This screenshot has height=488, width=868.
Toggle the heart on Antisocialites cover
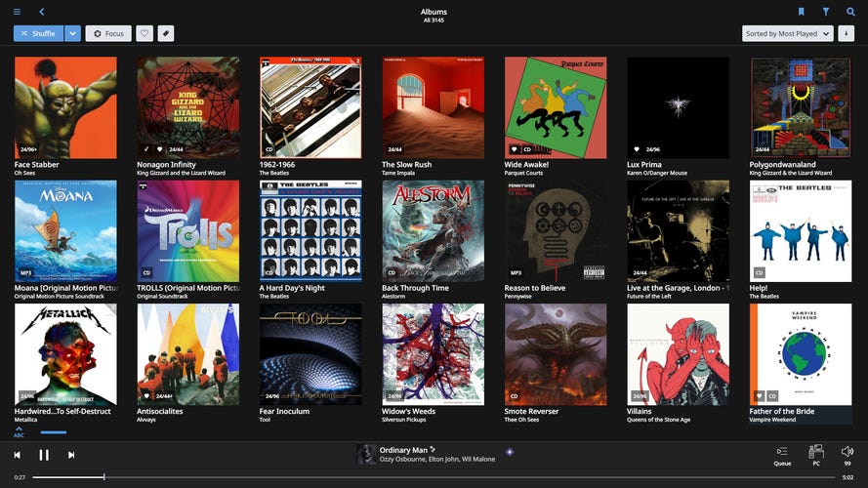(146, 396)
